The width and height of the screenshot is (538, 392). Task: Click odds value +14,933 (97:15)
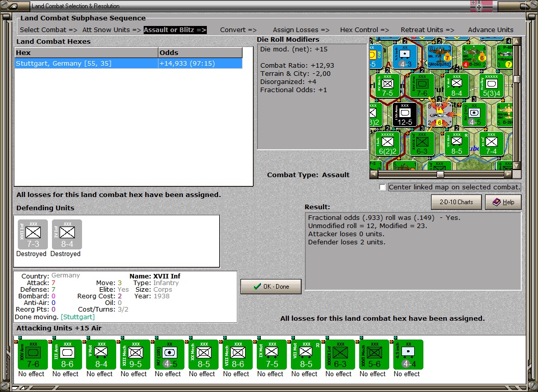pos(187,64)
